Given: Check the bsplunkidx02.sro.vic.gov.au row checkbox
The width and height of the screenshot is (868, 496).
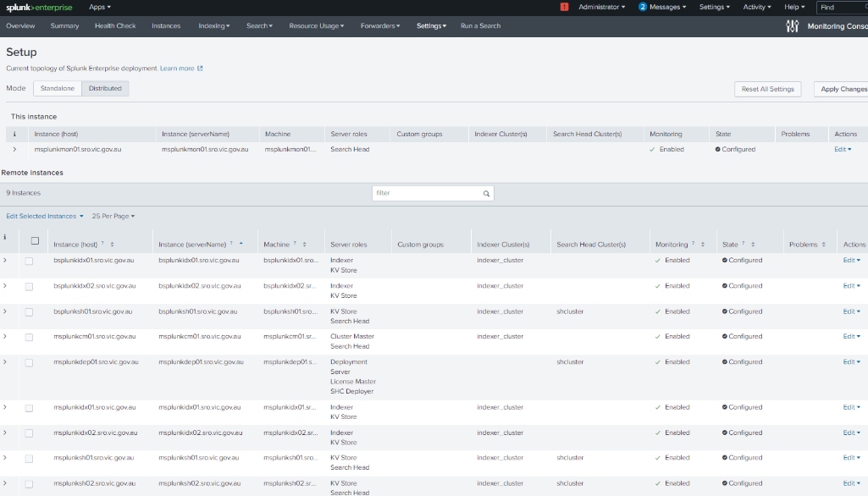Looking at the screenshot, I should point(29,286).
